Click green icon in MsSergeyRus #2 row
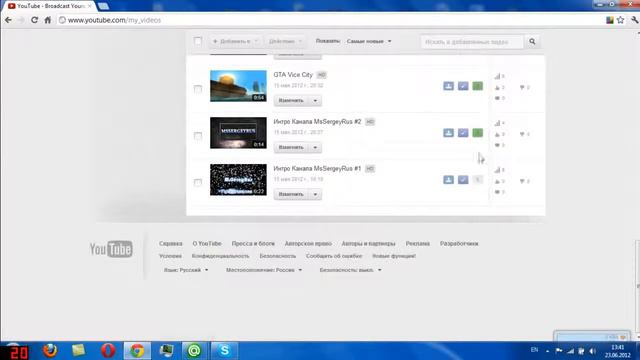Image resolution: width=640 pixels, height=360 pixels. [478, 133]
